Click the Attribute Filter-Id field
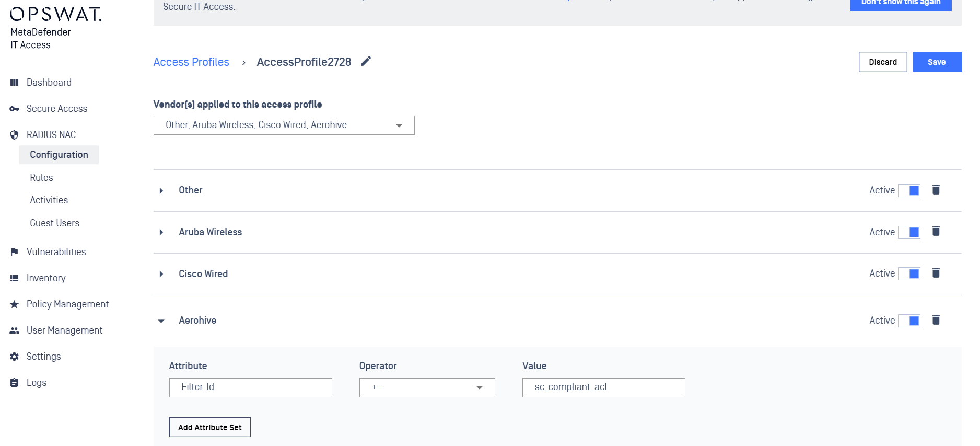The height and width of the screenshot is (446, 980). 251,387
